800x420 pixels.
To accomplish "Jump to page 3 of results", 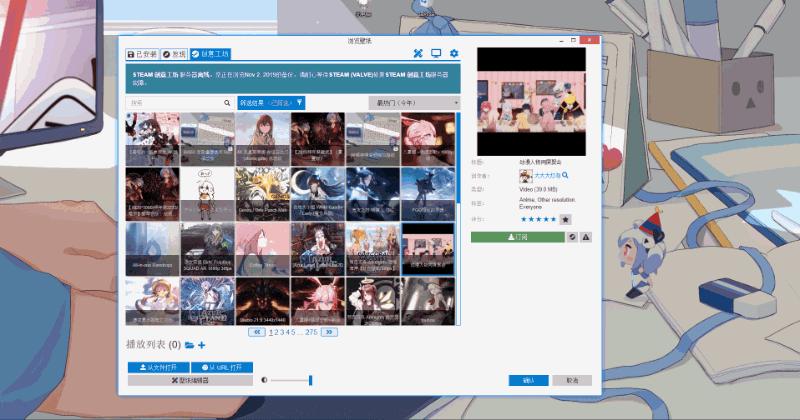I will click(x=282, y=332).
